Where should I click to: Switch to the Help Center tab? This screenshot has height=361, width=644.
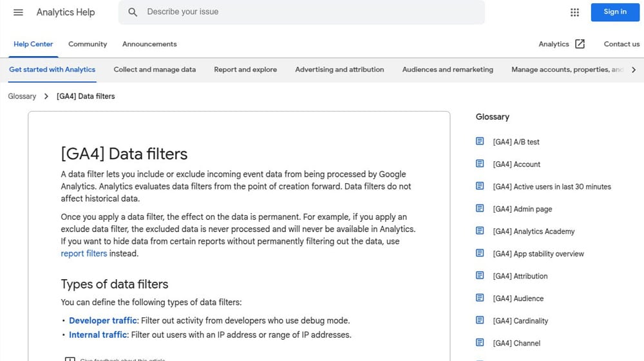pos(33,44)
